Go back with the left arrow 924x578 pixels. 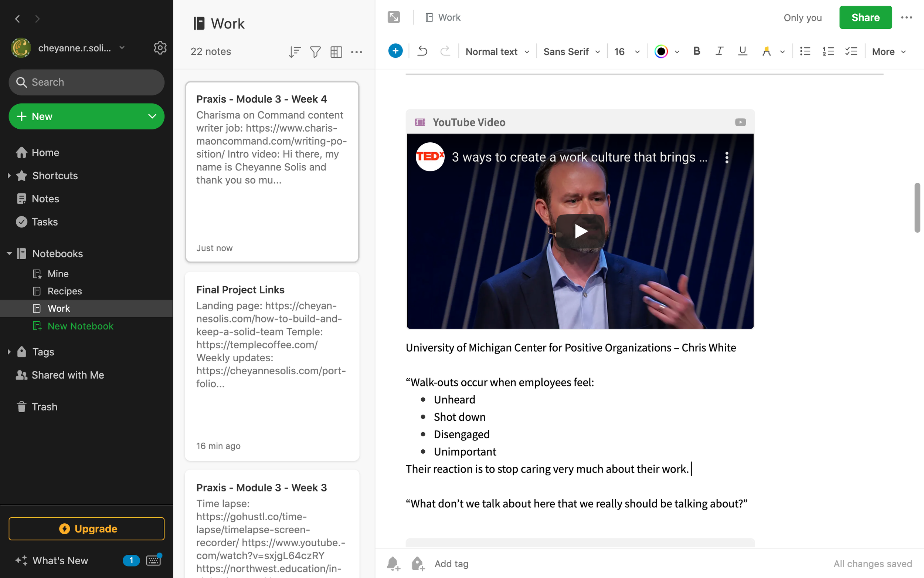(x=18, y=19)
